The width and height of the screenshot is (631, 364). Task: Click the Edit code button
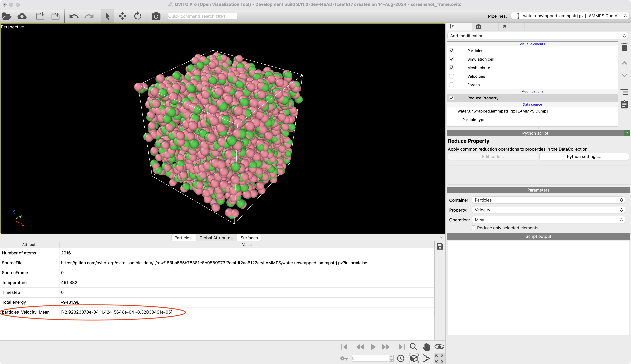[493, 157]
